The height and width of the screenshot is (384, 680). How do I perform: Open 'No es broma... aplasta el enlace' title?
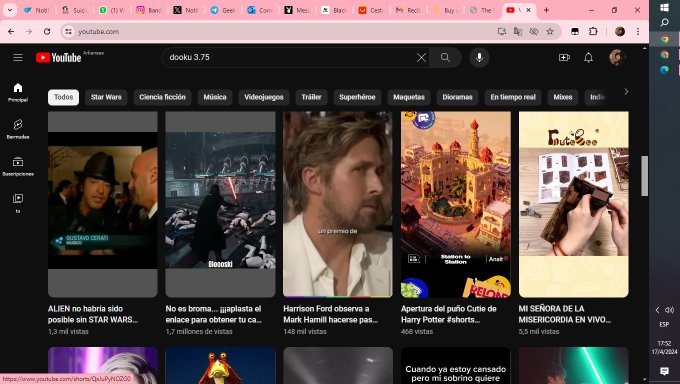[214, 314]
